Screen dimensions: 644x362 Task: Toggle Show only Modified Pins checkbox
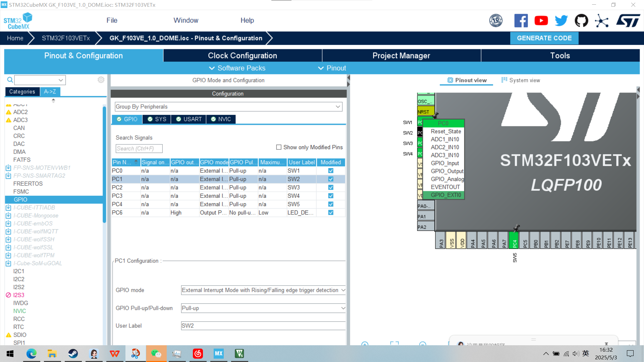279,147
